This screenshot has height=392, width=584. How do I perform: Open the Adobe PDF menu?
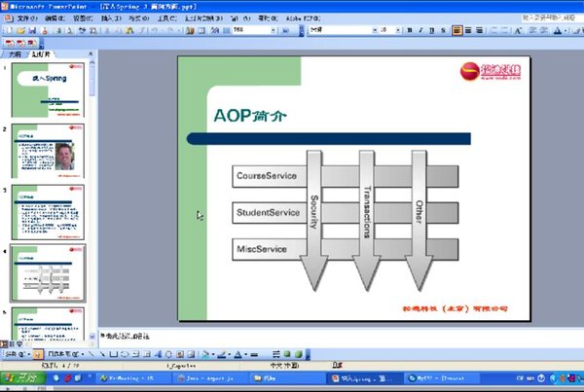click(x=303, y=18)
